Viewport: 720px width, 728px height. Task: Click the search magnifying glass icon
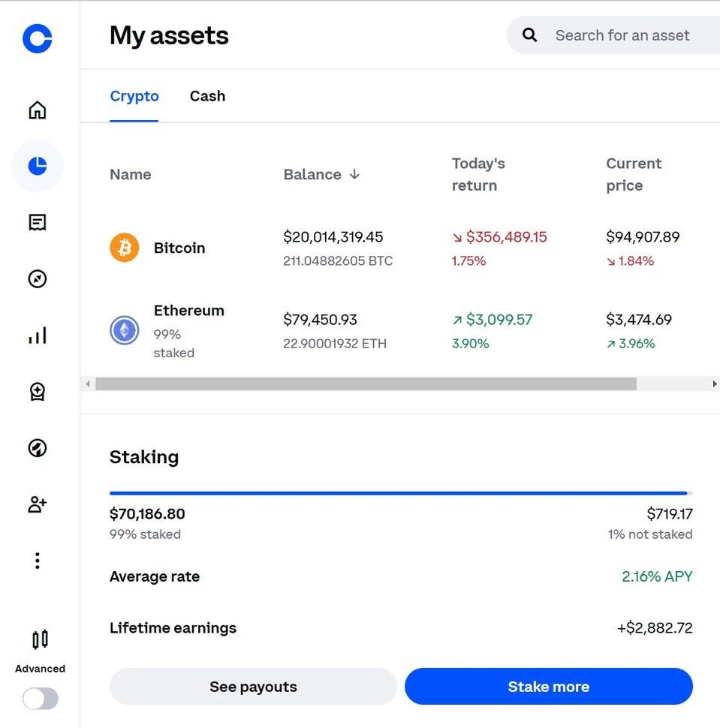pyautogui.click(x=529, y=35)
